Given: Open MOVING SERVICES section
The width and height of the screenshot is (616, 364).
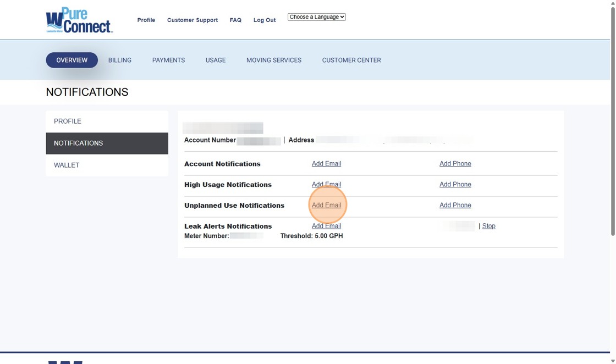Looking at the screenshot, I should [x=273, y=60].
